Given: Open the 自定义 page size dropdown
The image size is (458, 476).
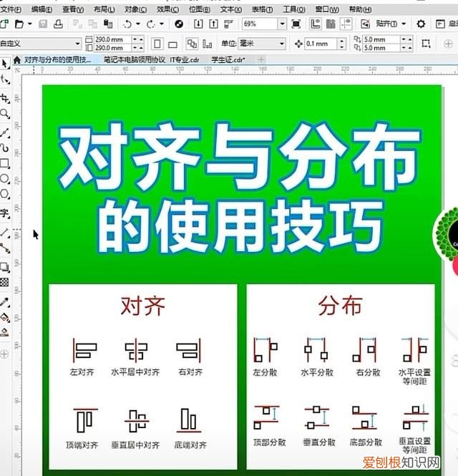Looking at the screenshot, I should [x=78, y=44].
